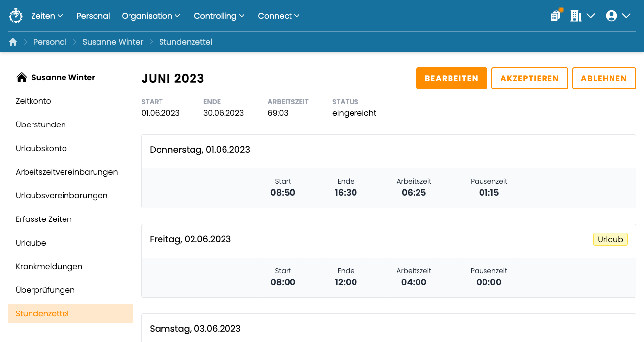Click the Ablehnen button
Viewport: 644px width, 342px height.
[x=604, y=78]
